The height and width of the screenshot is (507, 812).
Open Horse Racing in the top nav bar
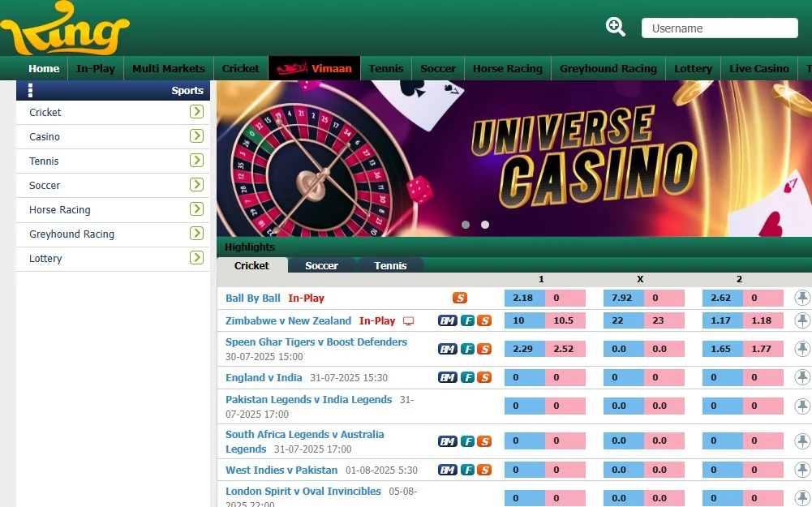pos(508,68)
